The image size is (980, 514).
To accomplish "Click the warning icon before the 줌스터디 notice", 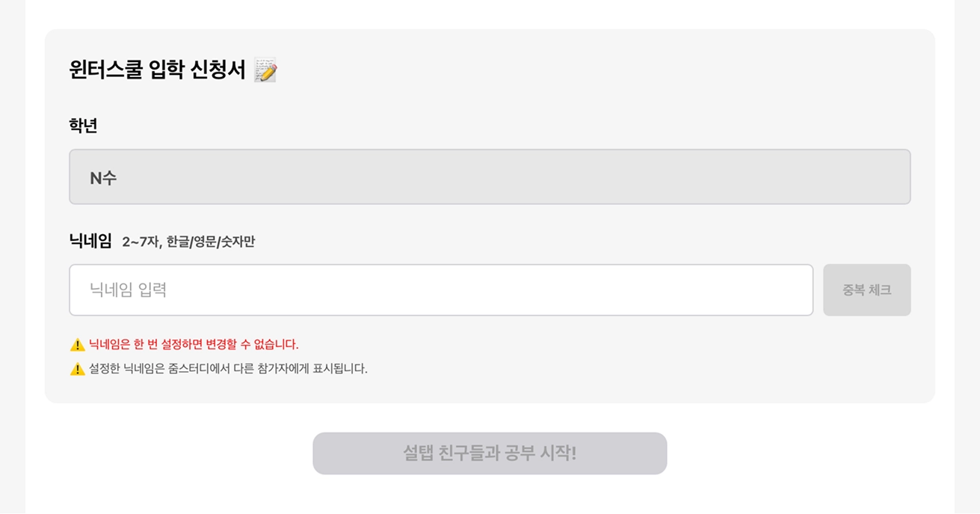I will pyautogui.click(x=77, y=369).
